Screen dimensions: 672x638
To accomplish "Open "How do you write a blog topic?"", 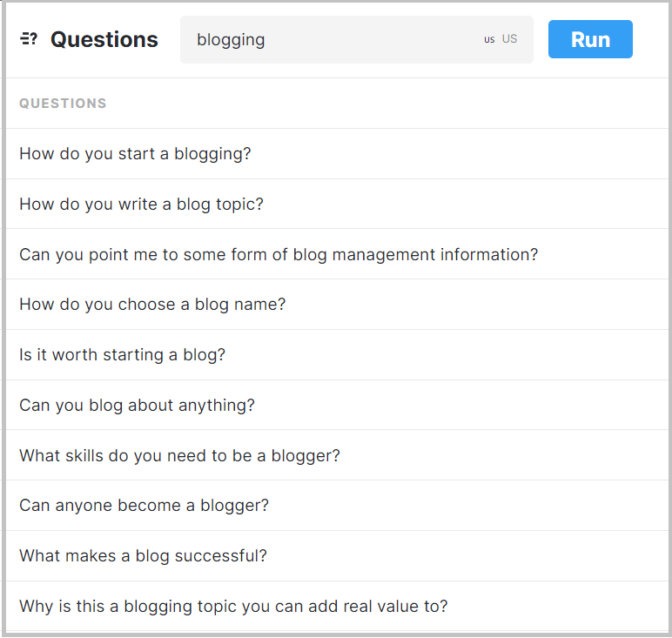I will click(x=141, y=205).
